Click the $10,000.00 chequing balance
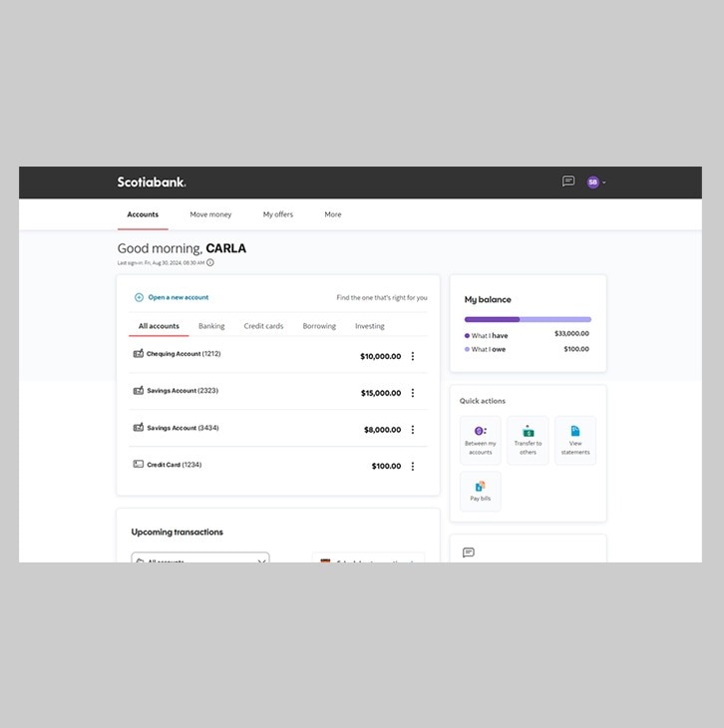Screen dimensions: 724x728 tap(380, 356)
